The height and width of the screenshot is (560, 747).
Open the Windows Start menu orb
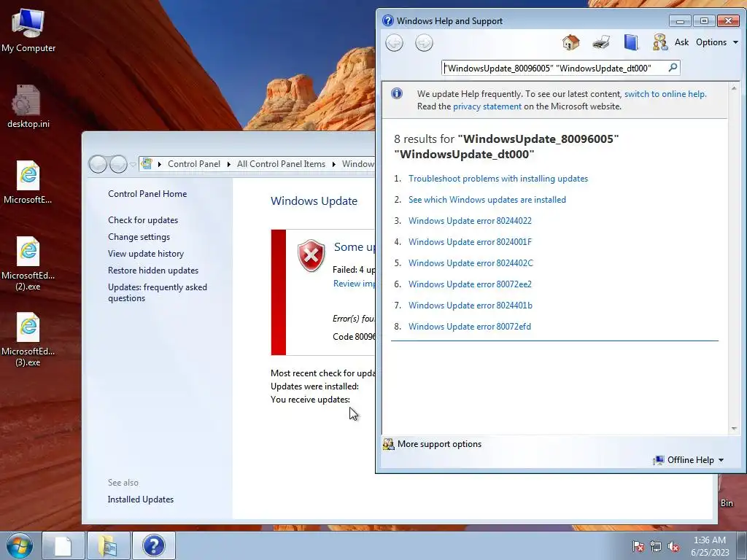(20, 545)
